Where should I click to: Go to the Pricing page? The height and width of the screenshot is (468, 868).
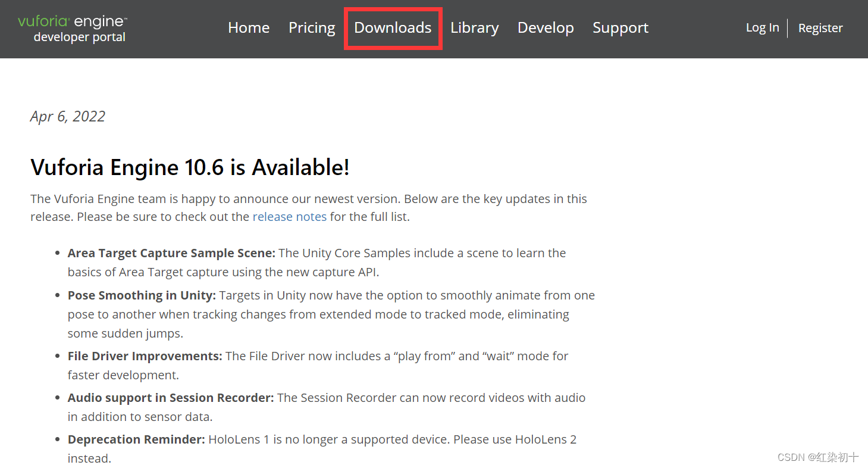312,28
